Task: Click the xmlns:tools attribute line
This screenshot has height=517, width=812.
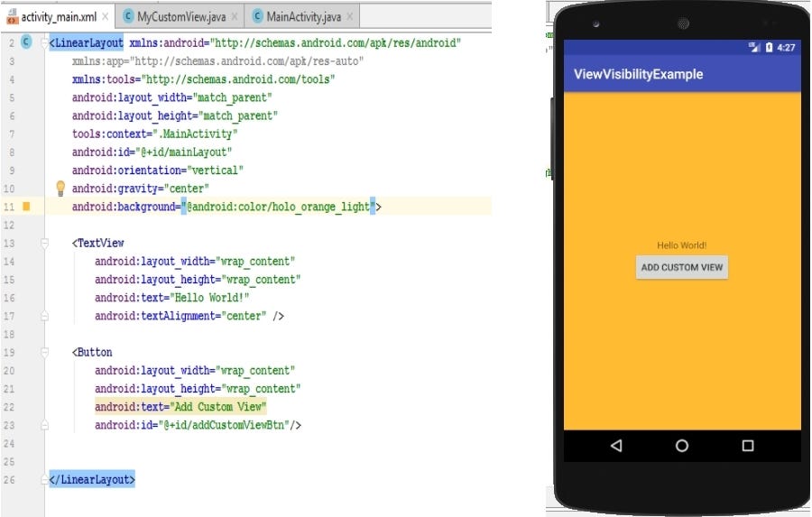Action: [203, 79]
